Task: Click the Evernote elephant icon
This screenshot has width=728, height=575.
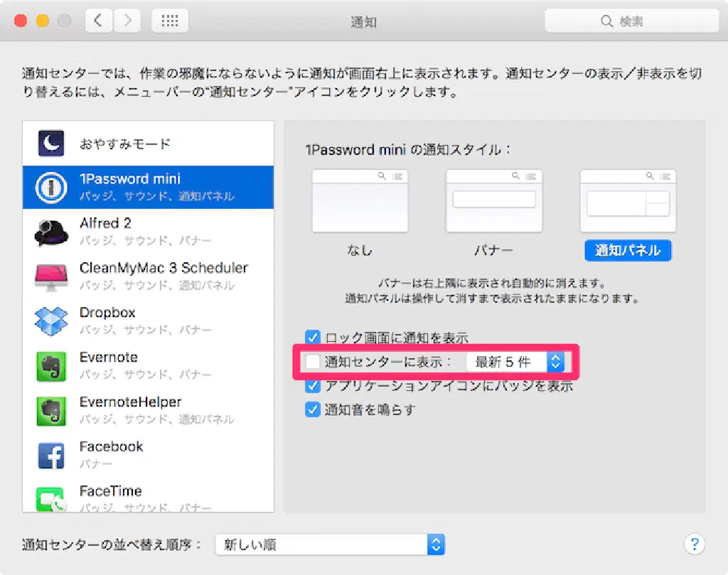Action: tap(51, 366)
